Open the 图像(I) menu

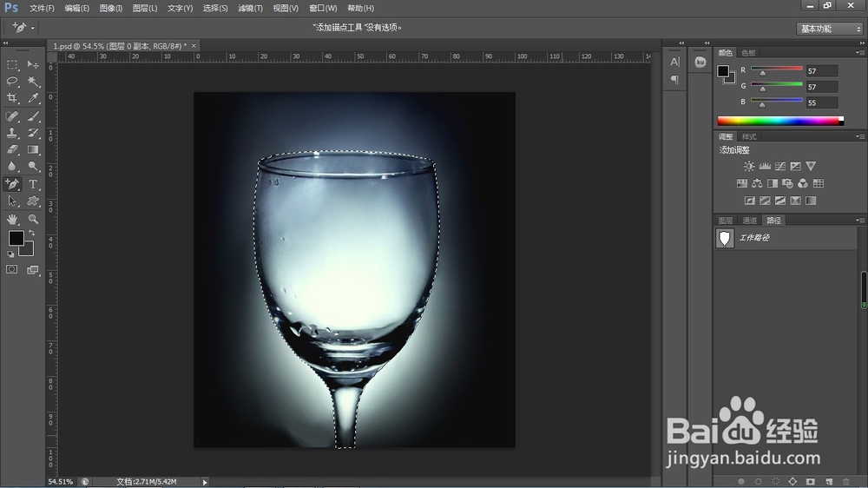pos(111,9)
